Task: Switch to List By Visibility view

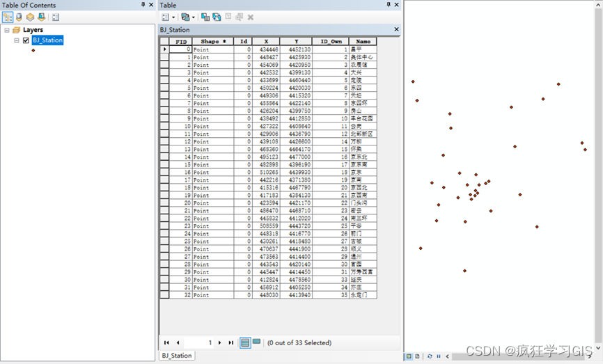Action: (30, 17)
